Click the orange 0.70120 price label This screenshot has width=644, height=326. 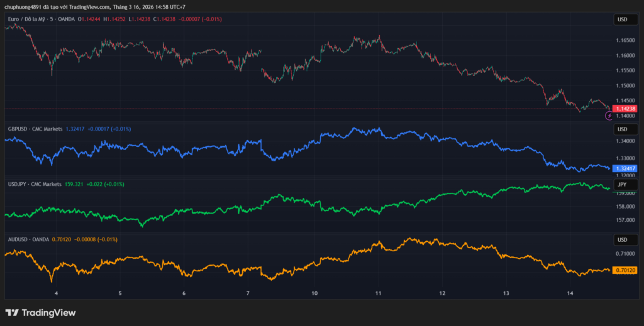click(x=625, y=270)
